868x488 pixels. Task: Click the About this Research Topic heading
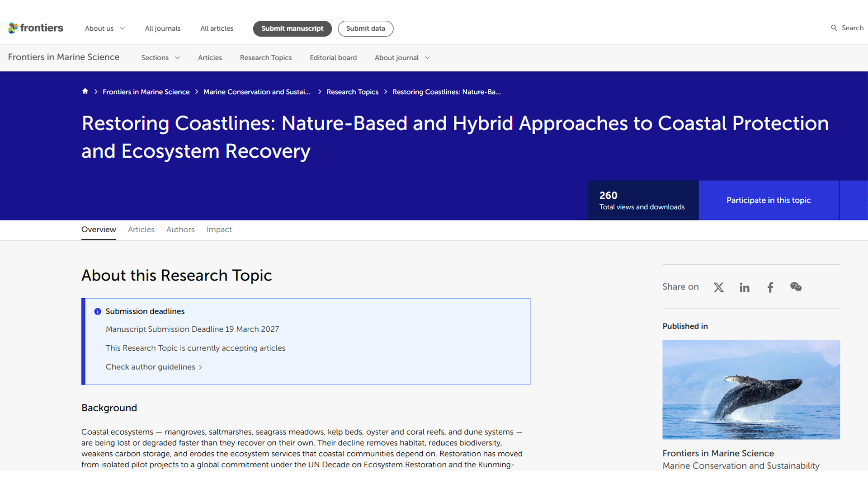(x=177, y=276)
